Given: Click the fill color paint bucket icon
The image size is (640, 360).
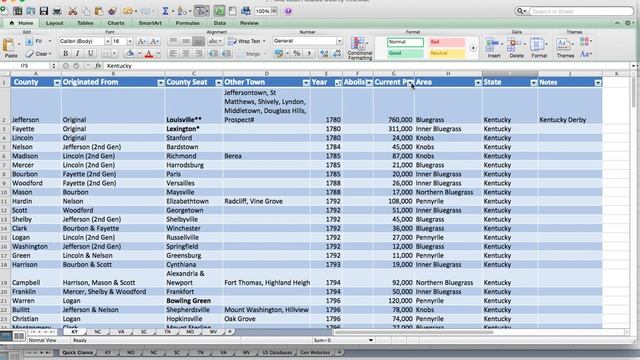Looking at the screenshot, I should point(130,53).
